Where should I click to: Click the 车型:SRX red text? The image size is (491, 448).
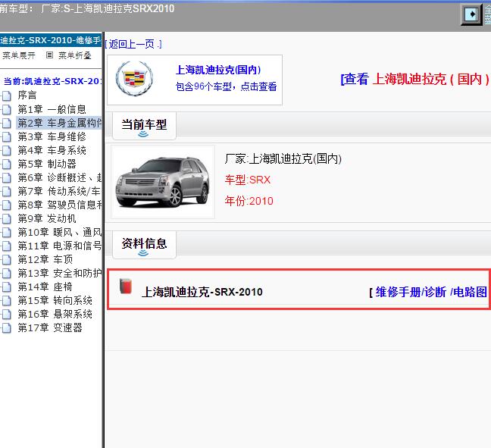point(247,180)
